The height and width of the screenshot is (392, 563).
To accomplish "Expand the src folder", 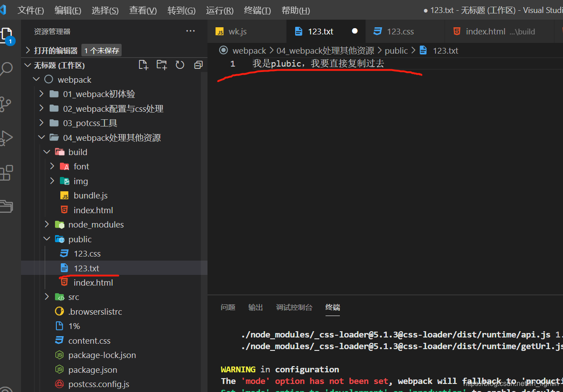I will click(114, 297).
